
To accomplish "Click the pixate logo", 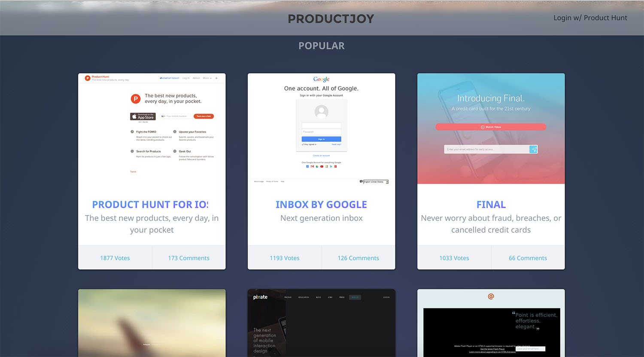I will pyautogui.click(x=260, y=297).
